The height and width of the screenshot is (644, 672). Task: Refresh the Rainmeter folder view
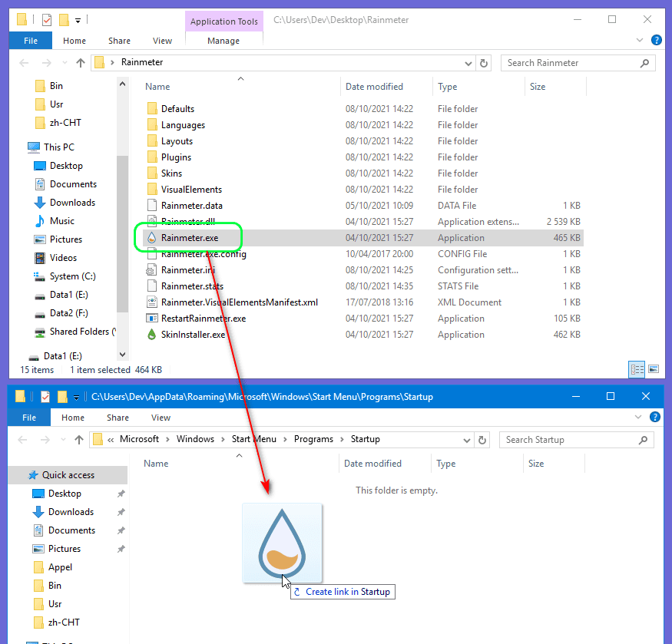tap(483, 63)
